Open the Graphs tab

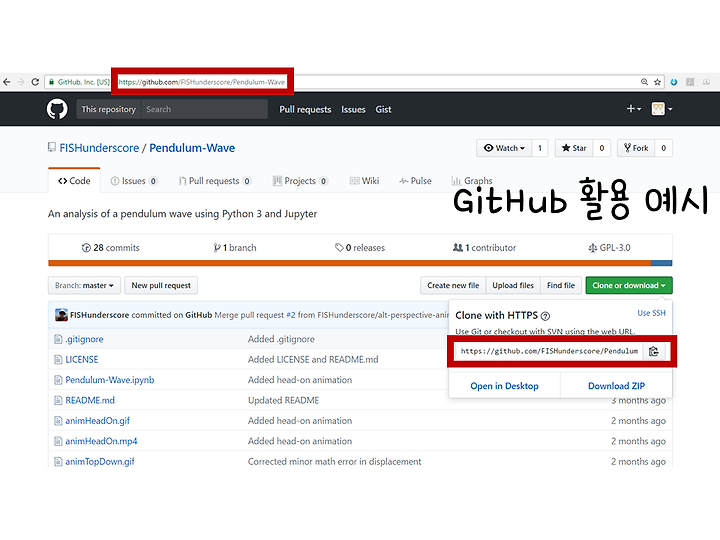tap(472, 181)
